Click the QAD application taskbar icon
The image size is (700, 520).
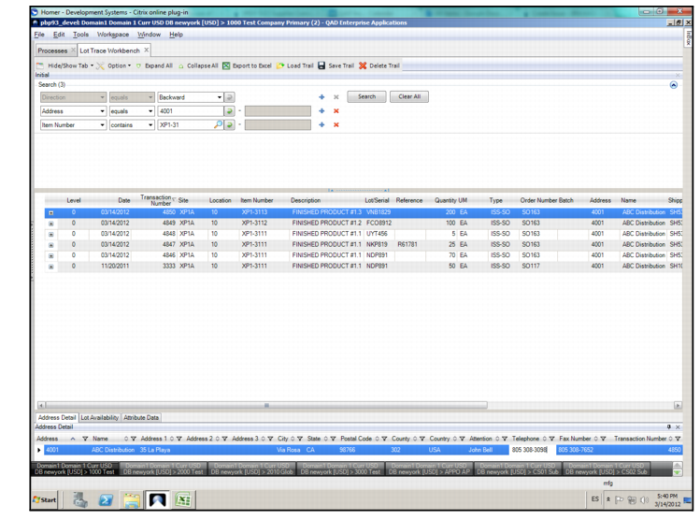(x=158, y=500)
